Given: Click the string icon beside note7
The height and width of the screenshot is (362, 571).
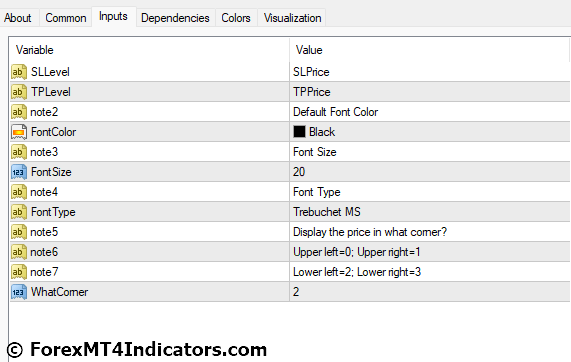Looking at the screenshot, I should [19, 272].
